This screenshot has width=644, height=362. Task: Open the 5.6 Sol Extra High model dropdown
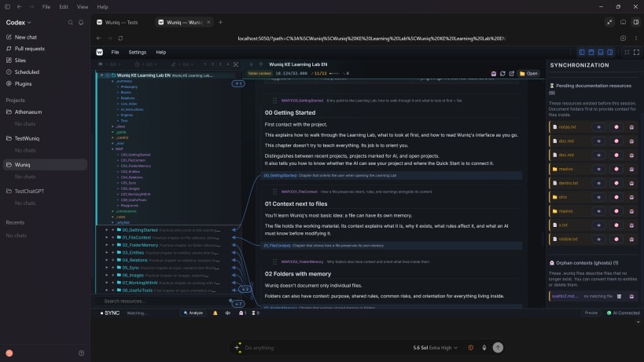click(x=436, y=348)
